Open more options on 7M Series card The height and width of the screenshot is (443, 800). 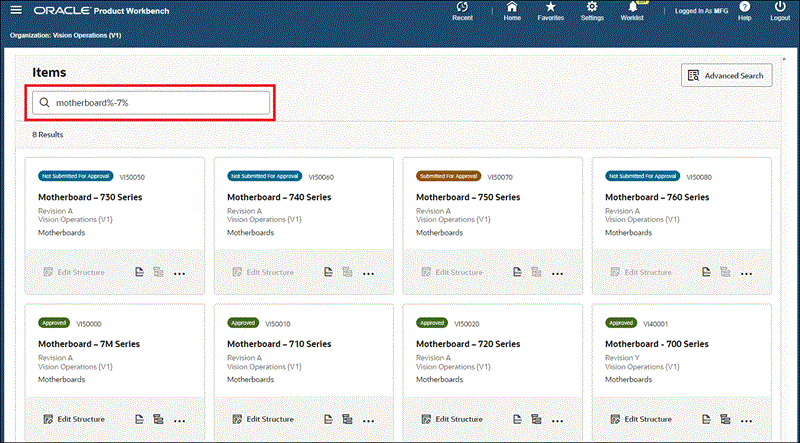click(x=179, y=421)
